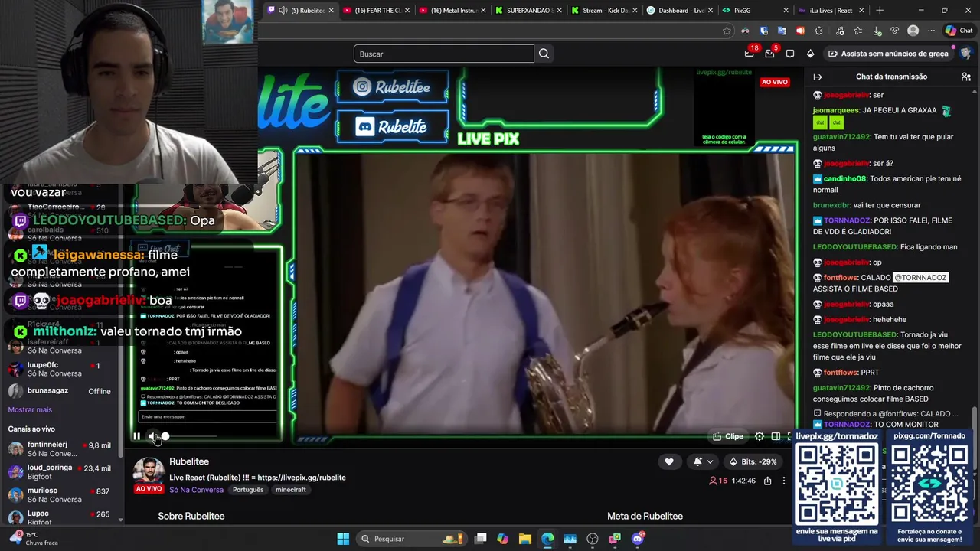Open the Só Na Conversa category link

click(196, 490)
